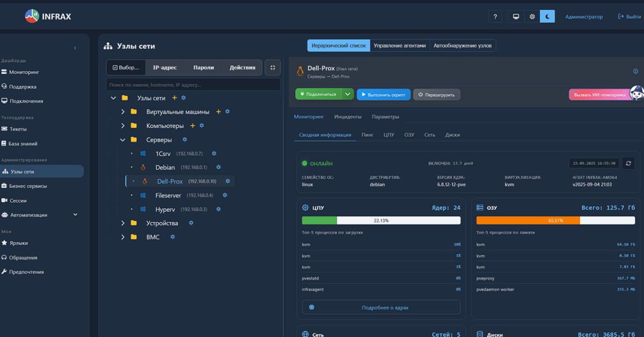Screen dimensions: 644x337
Task: Add a node to Узлы сети with plus
Action: click(174, 98)
